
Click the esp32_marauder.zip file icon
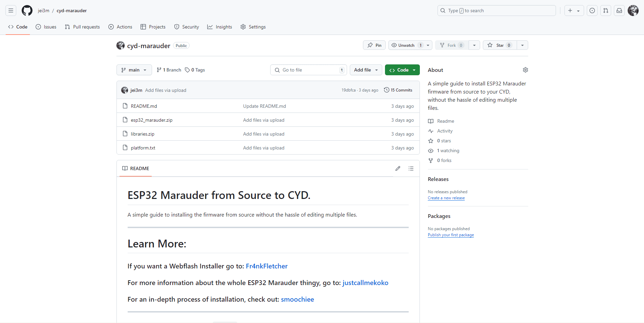pos(125,120)
